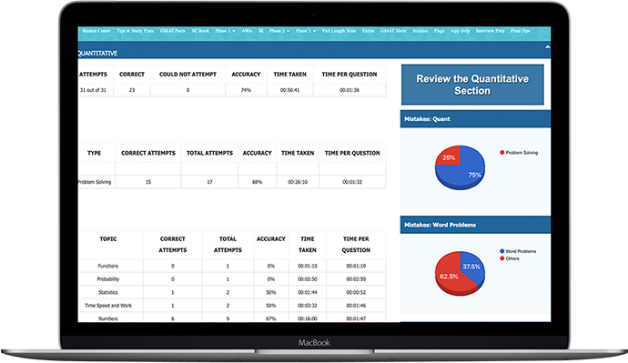628x363 pixels.
Task: Click the Problem Solving row label
Action: pos(94,182)
